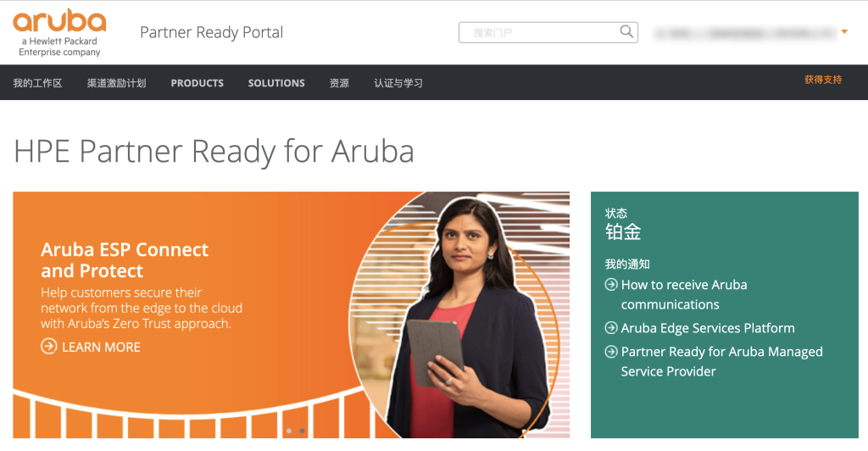
Task: Select the first carousel dot indicator
Action: (289, 431)
